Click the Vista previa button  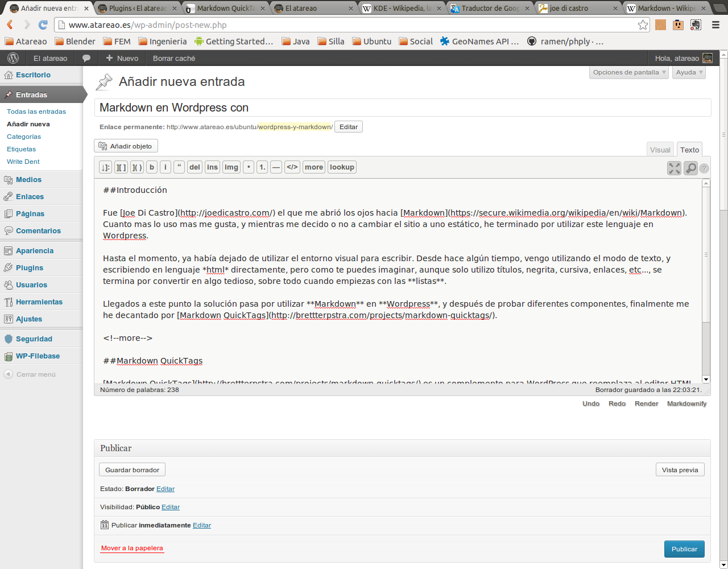coord(680,470)
